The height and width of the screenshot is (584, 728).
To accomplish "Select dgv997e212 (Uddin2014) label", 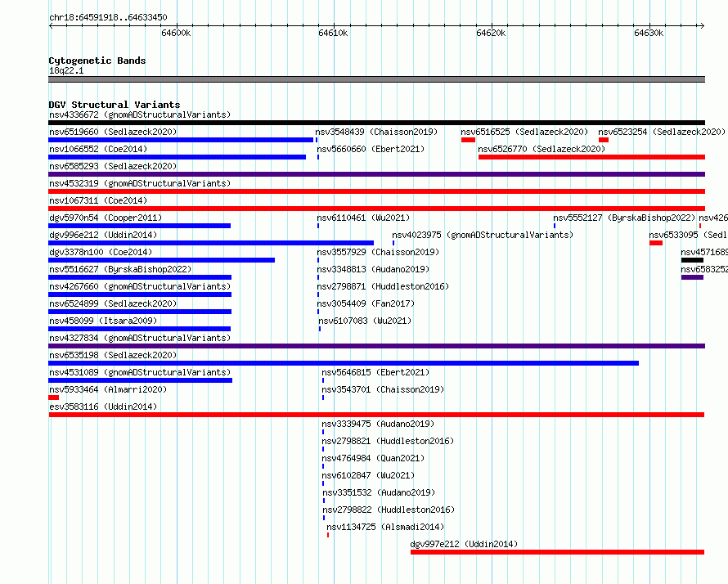I will (x=464, y=544).
